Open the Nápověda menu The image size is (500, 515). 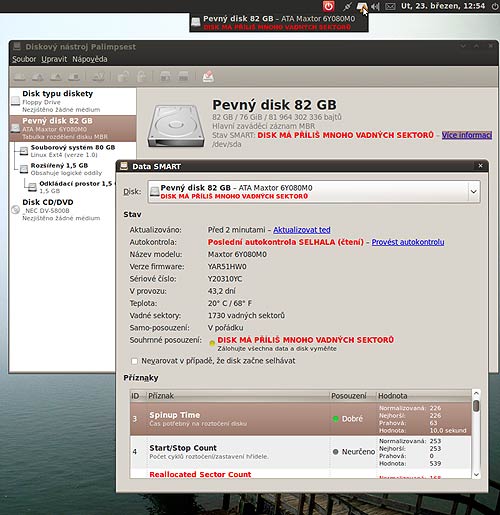[x=90, y=59]
